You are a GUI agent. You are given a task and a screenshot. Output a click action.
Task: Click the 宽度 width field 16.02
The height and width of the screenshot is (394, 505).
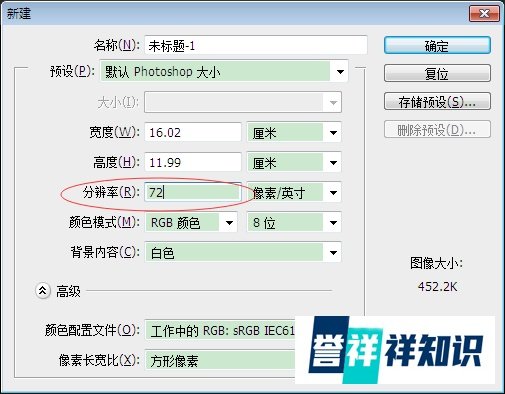tap(193, 132)
